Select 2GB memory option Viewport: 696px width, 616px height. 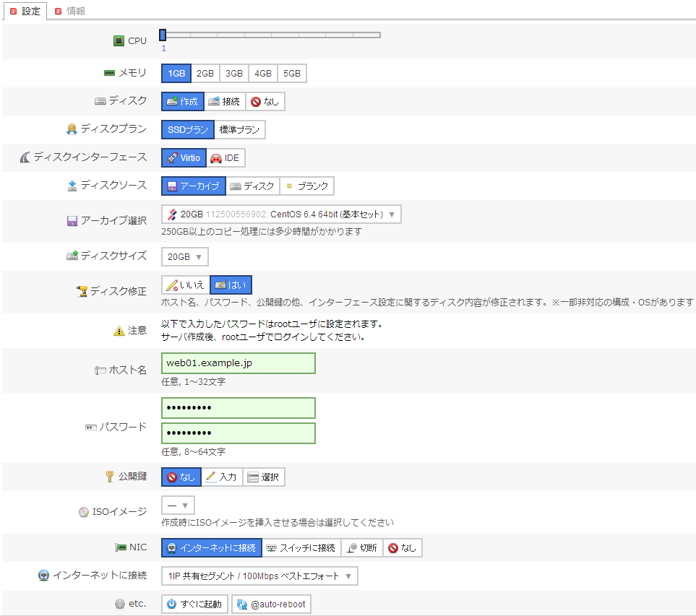pyautogui.click(x=205, y=74)
